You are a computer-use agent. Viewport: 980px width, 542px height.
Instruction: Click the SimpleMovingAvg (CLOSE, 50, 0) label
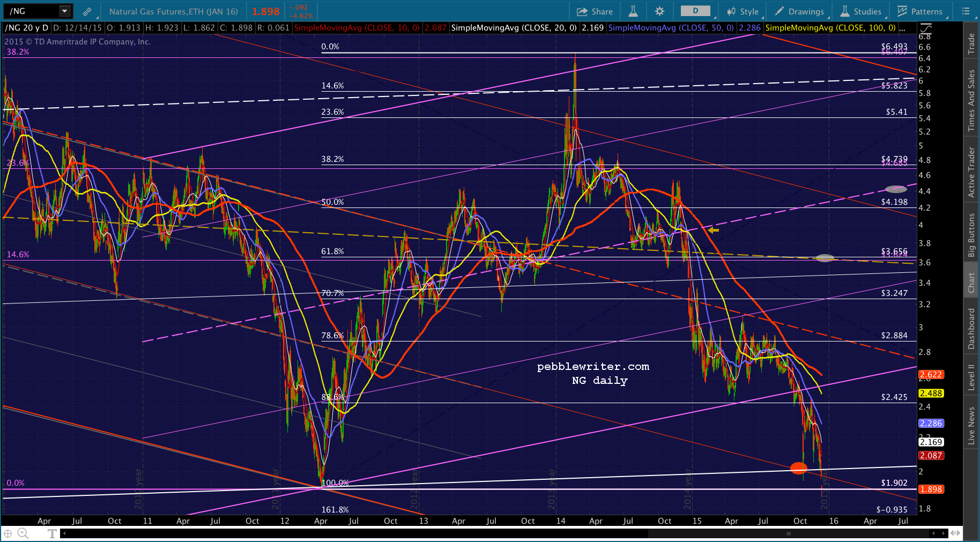point(671,28)
